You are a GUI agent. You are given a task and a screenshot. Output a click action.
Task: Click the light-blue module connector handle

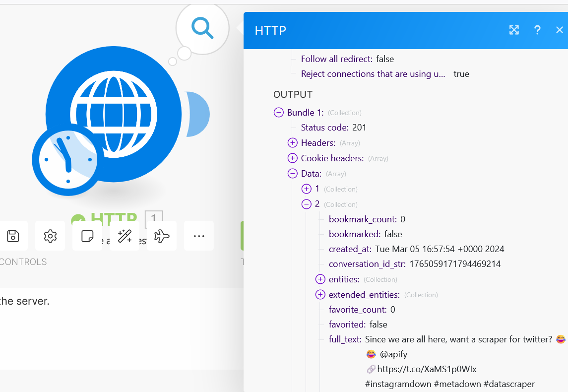(198, 114)
